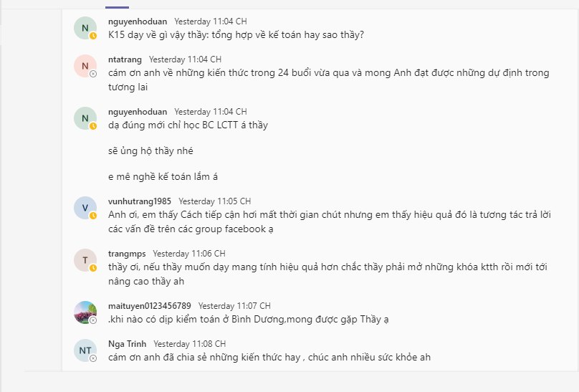The width and height of the screenshot is (579, 392).
Task: Select the message "e mê nghề kế toán lắm á"
Action: point(163,177)
